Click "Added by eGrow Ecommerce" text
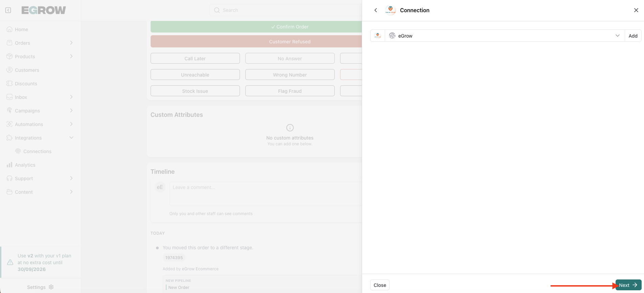 pyautogui.click(x=191, y=269)
